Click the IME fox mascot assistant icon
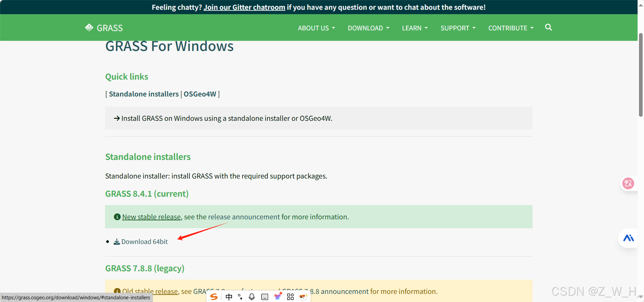 303,297
